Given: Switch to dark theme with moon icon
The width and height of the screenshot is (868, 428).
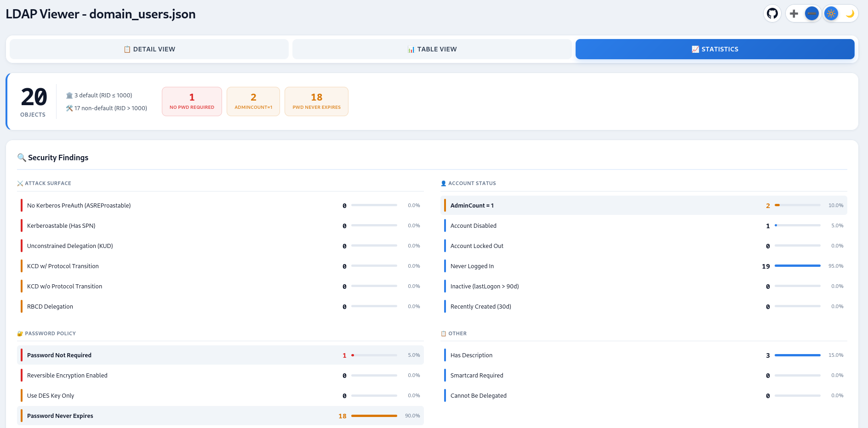Looking at the screenshot, I should point(850,14).
